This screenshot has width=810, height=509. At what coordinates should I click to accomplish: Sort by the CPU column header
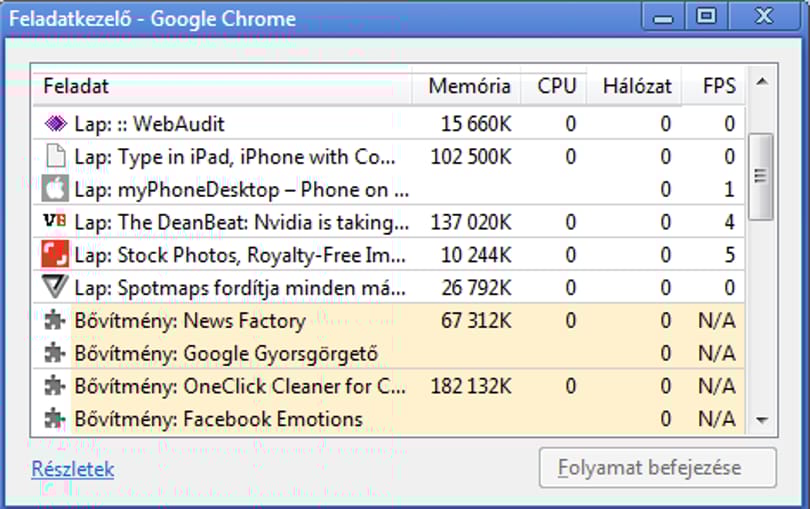coord(554,86)
